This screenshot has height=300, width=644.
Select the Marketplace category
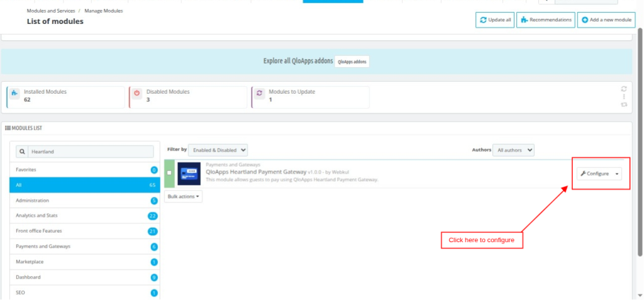tap(85, 262)
